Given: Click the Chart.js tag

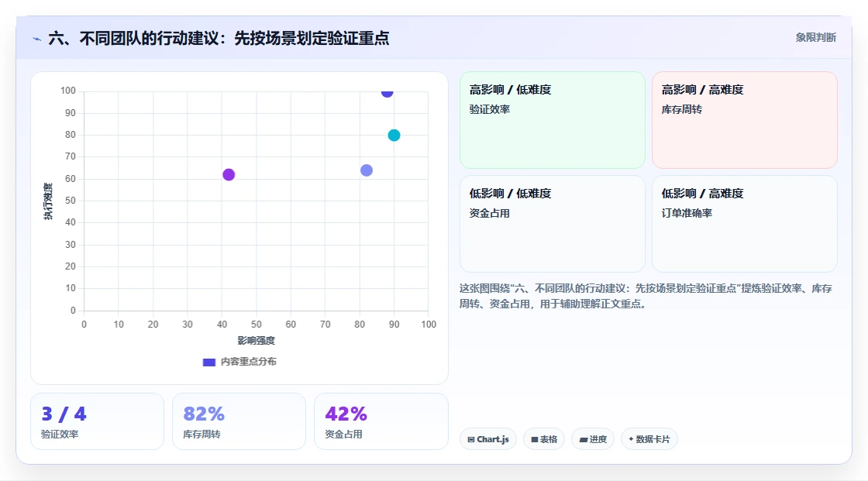Looking at the screenshot, I should coord(488,439).
